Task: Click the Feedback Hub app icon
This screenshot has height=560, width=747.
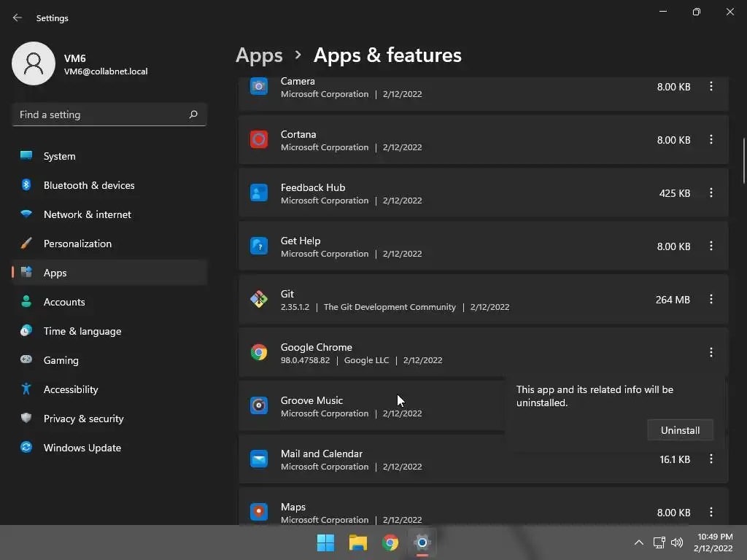Action: [259, 192]
